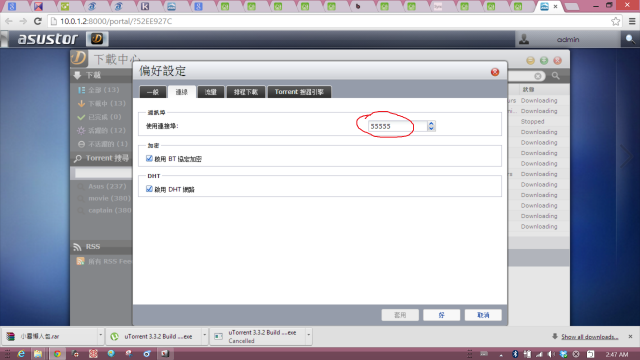Click the volume tray icon
Image resolution: width=640 pixels, height=360 pixels.
pyautogui.click(x=551, y=354)
